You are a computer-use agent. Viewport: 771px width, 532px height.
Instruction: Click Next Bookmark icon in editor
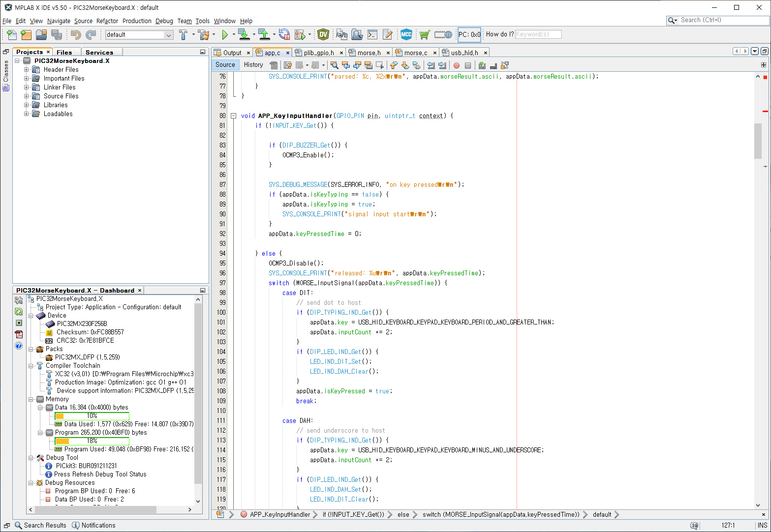coord(405,65)
